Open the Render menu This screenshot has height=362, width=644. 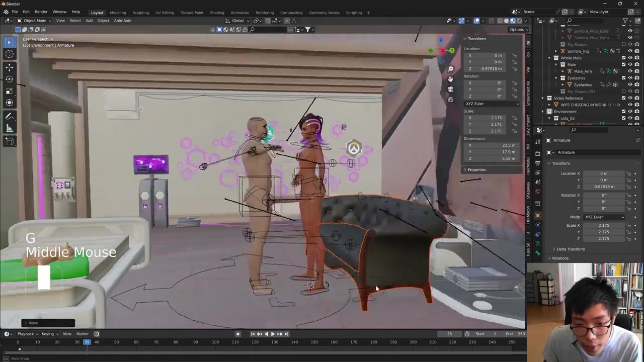coord(41,12)
